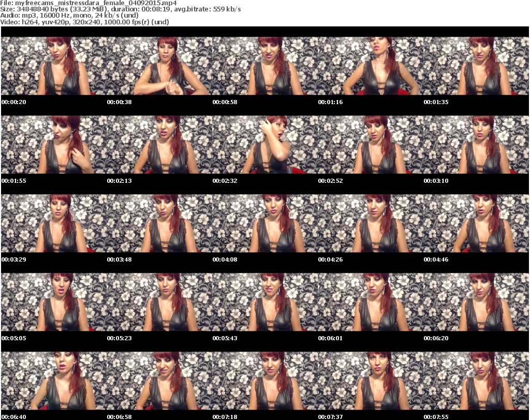530x420 pixels.
Task: Choose the thumbnail frame at 00:05:05
Action: (x=54, y=302)
